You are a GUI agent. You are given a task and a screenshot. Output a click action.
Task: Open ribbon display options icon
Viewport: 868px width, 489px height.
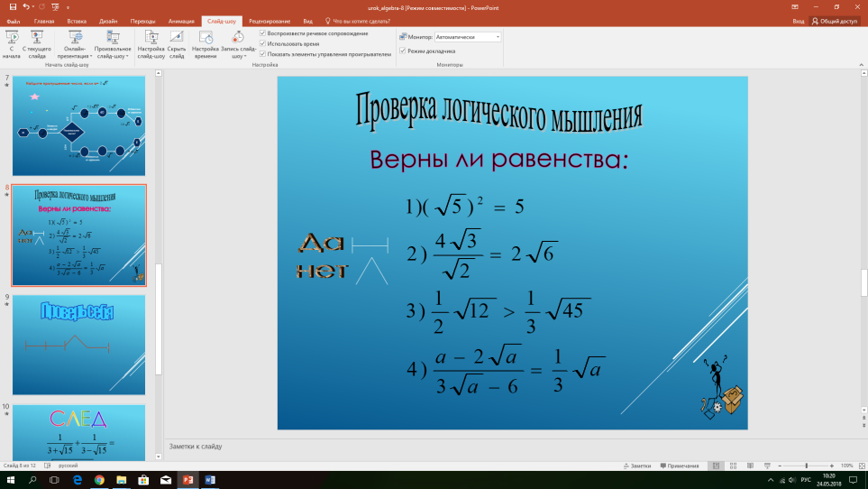[795, 7]
